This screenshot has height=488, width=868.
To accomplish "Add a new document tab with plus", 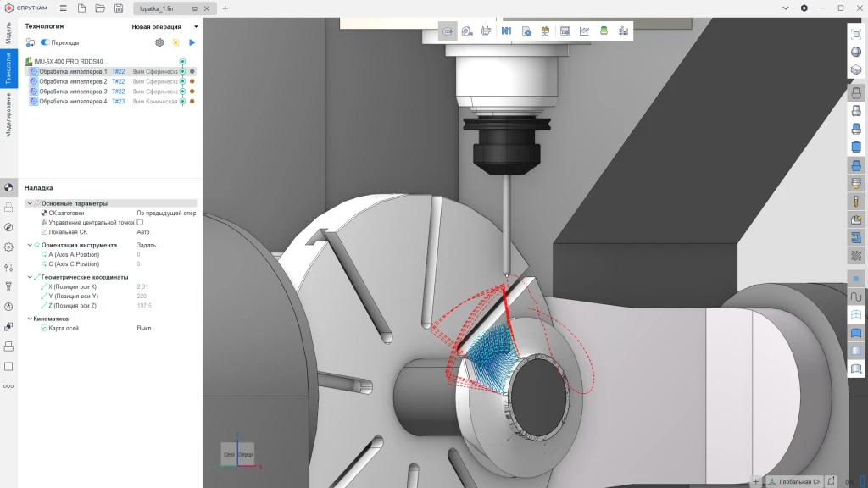I will click(x=225, y=8).
